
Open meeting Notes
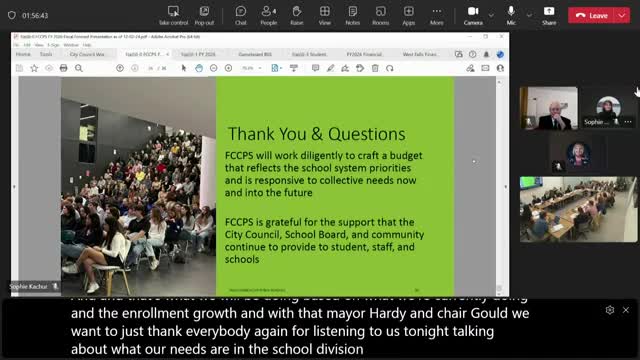click(x=353, y=16)
